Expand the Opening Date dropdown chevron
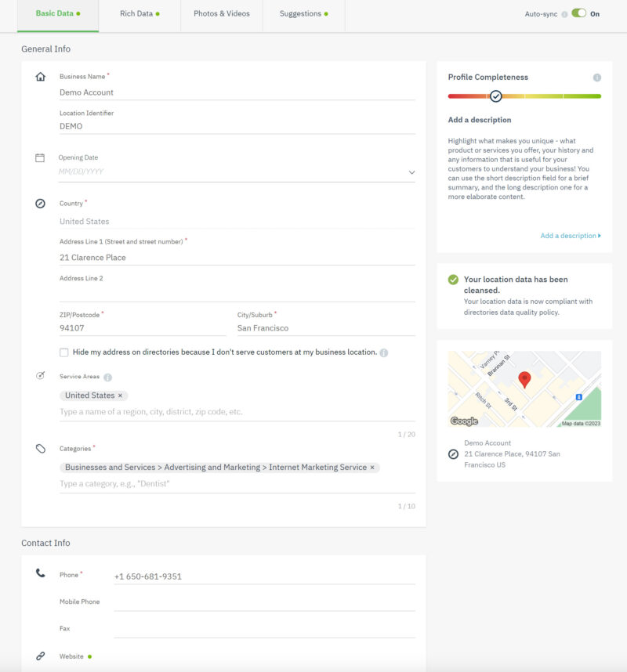The image size is (627, 672). pos(411,172)
